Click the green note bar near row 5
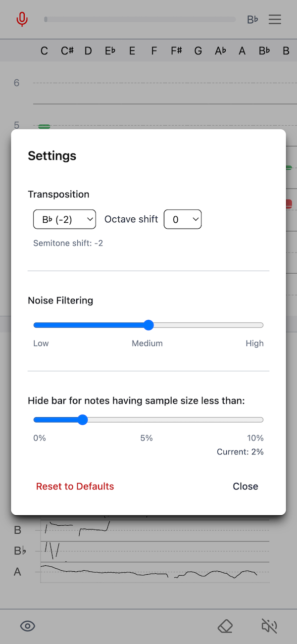The width and height of the screenshot is (297, 644). coord(44,126)
